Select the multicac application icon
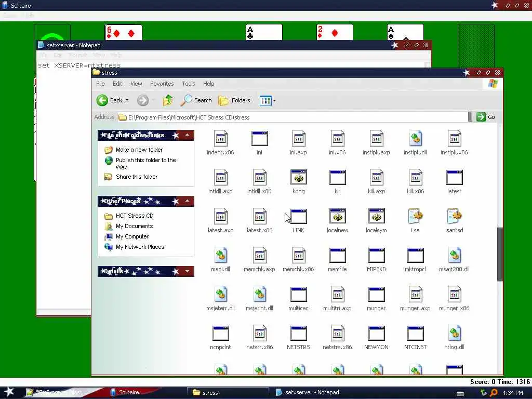Viewport: 532px width, 399px height. (299, 295)
